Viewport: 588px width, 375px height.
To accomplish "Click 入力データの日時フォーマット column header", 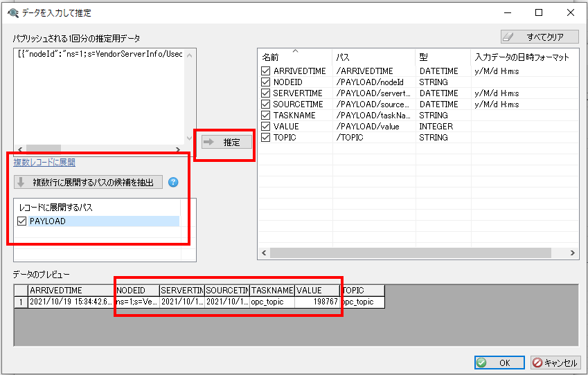I will tap(524, 57).
